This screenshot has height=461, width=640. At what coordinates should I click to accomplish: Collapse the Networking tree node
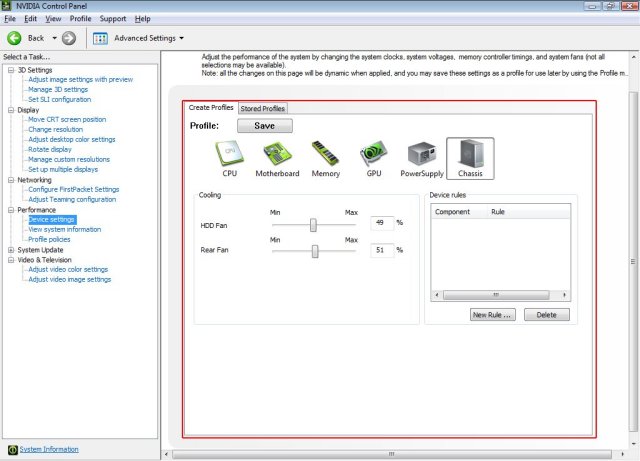pos(11,180)
